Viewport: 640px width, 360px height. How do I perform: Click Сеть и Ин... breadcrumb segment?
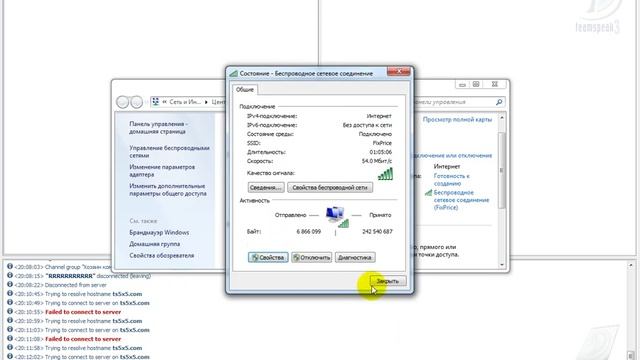click(x=185, y=102)
